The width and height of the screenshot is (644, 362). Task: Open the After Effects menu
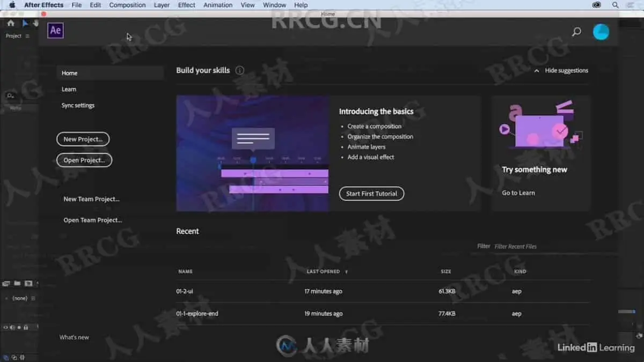[43, 5]
